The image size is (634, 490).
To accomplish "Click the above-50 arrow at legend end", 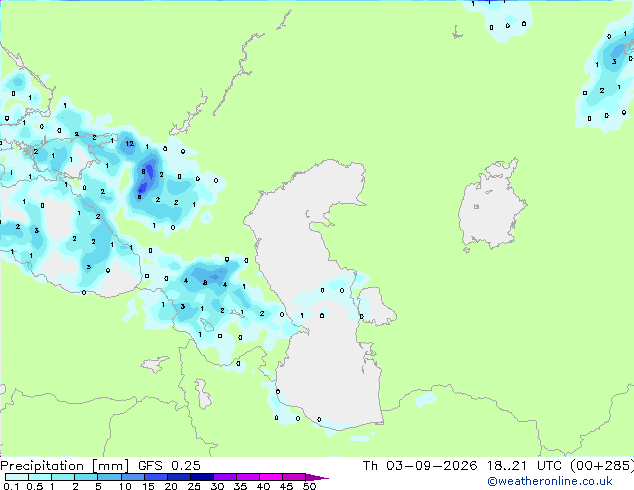I will click(x=317, y=477).
